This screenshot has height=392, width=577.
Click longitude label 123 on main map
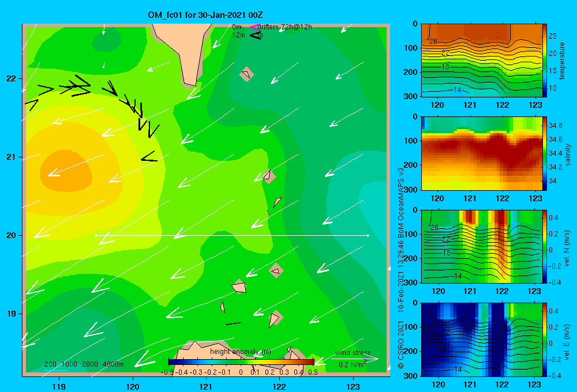pyautogui.click(x=353, y=387)
